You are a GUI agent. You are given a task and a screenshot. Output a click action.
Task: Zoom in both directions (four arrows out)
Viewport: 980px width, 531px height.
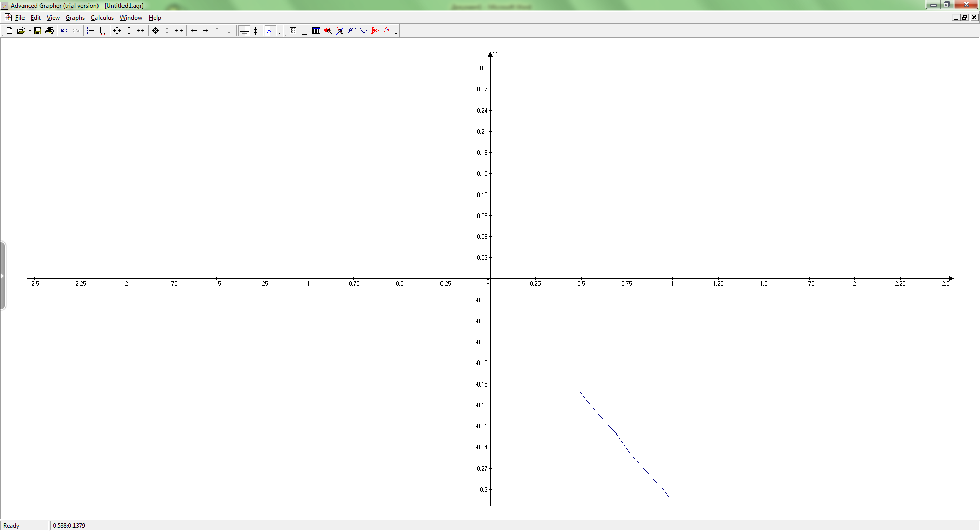(x=117, y=31)
